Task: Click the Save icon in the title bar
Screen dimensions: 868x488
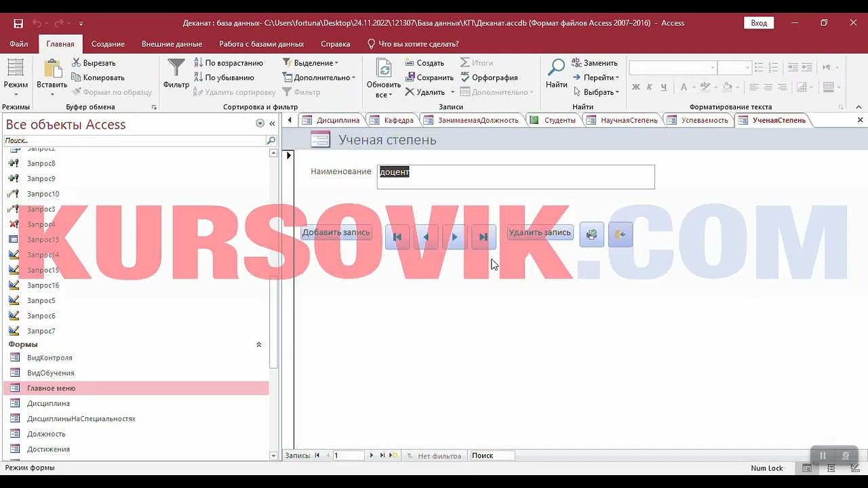Action: click(18, 23)
